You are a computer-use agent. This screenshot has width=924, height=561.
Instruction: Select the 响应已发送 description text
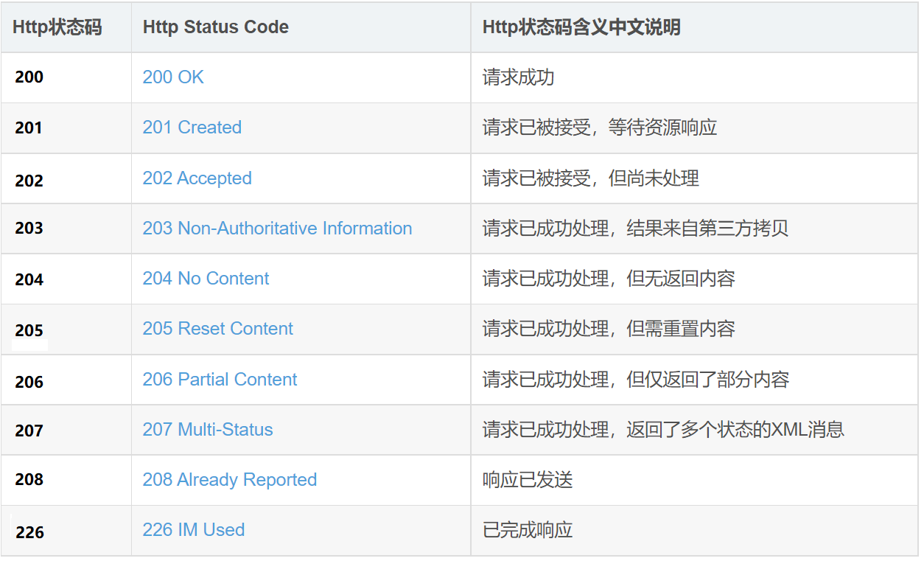[528, 480]
